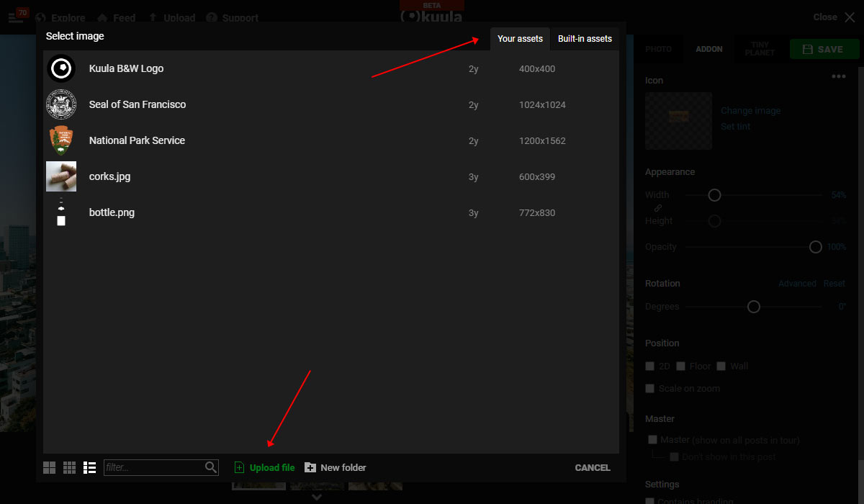Select Seal of San Francisco thumbnail
This screenshot has width=864, height=504.
click(x=61, y=104)
